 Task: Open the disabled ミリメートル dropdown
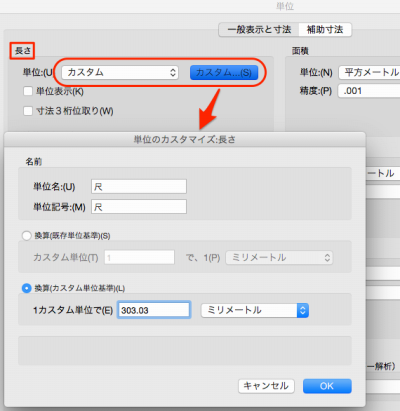pos(279,258)
